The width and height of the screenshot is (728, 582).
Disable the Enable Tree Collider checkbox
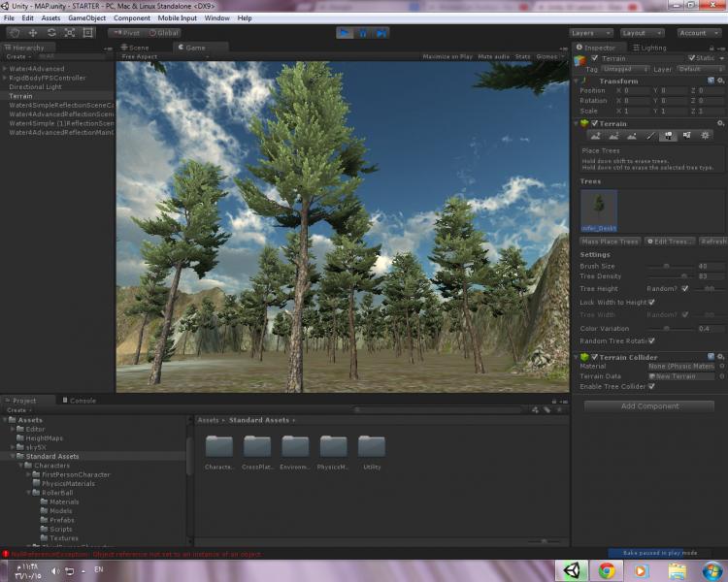click(651, 386)
